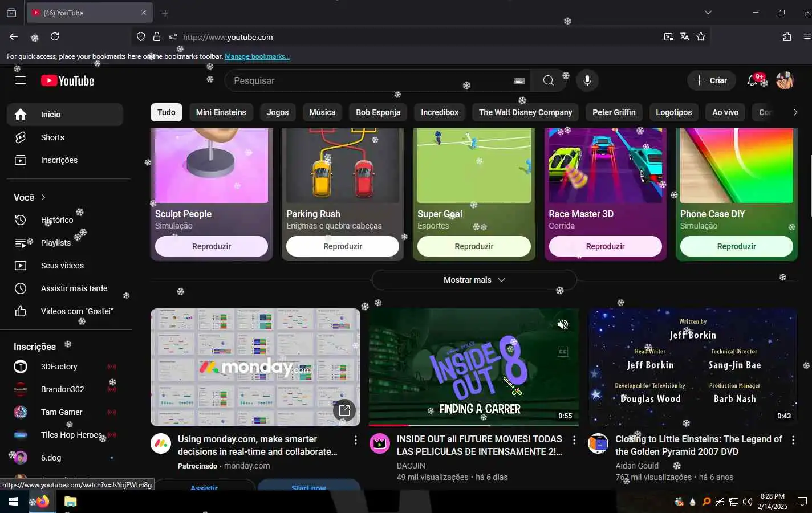
Task: Unmute the Inside Out preview video
Action: click(x=563, y=324)
